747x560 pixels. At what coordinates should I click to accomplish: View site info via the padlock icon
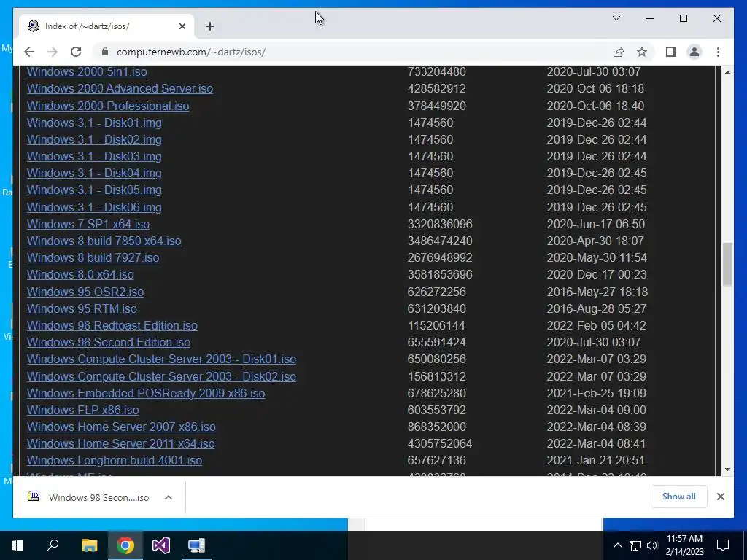pyautogui.click(x=105, y=52)
